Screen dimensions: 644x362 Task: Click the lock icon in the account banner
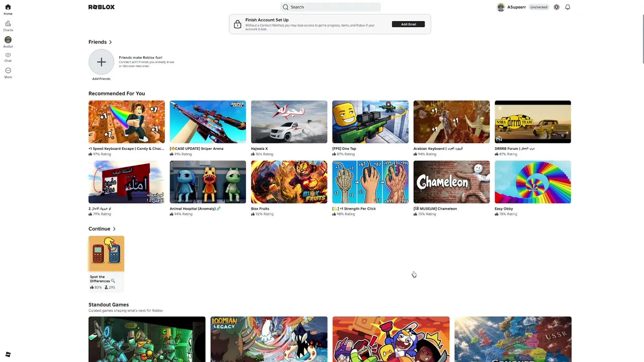(237, 24)
